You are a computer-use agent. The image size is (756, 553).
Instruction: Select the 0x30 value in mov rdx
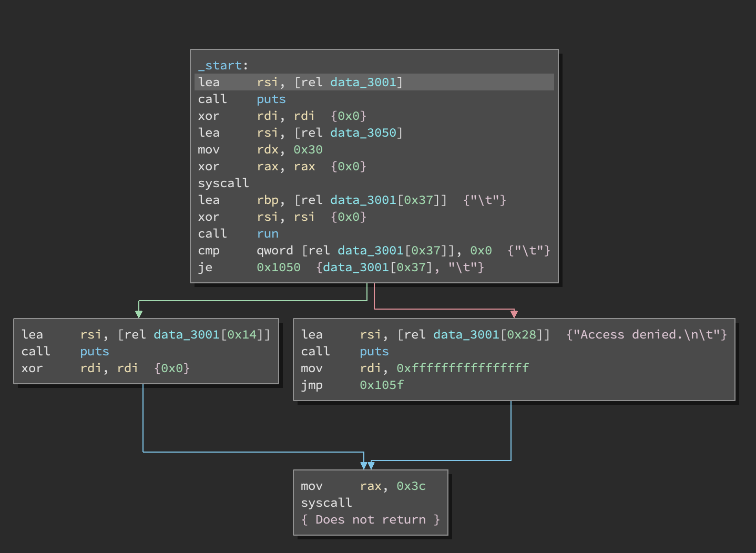point(308,149)
